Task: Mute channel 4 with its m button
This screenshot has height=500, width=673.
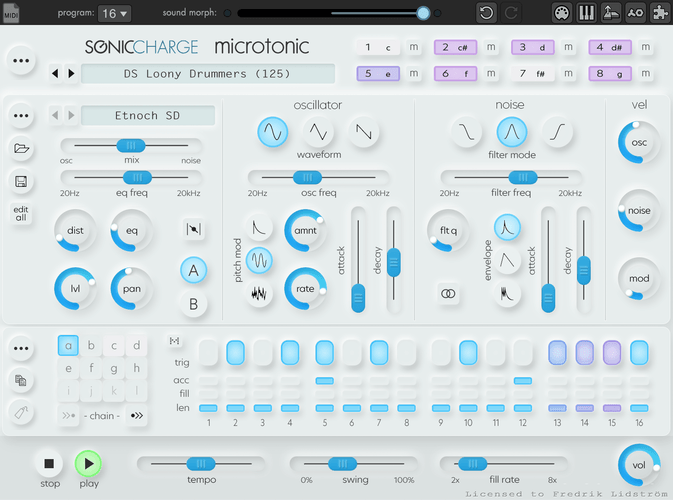Action: click(646, 47)
